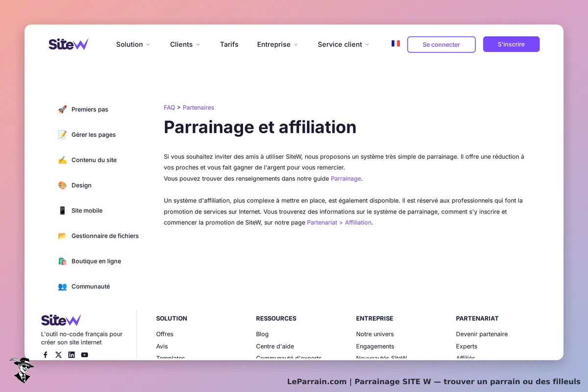
Task: Click the shopping bags icon beside Boutique en ligne
Action: (62, 261)
